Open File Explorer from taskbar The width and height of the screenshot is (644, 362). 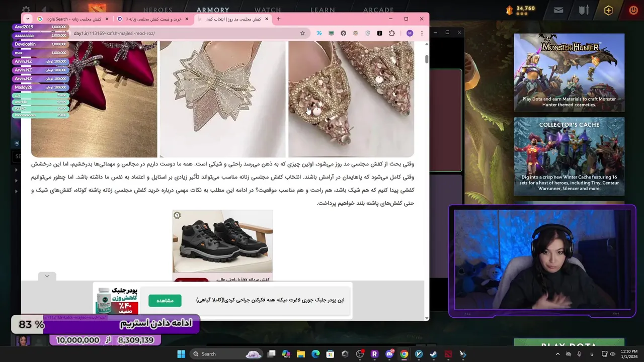pos(301,354)
